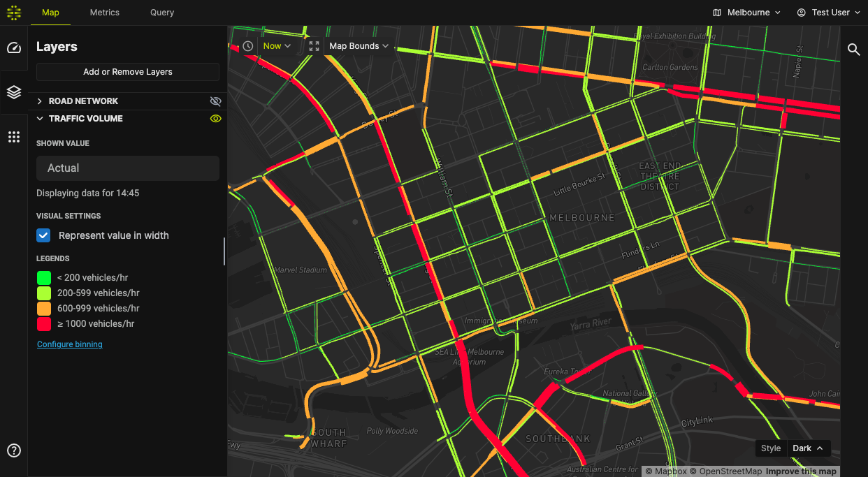Open the Configure binning link
Viewport: 868px width, 477px height.
point(70,344)
